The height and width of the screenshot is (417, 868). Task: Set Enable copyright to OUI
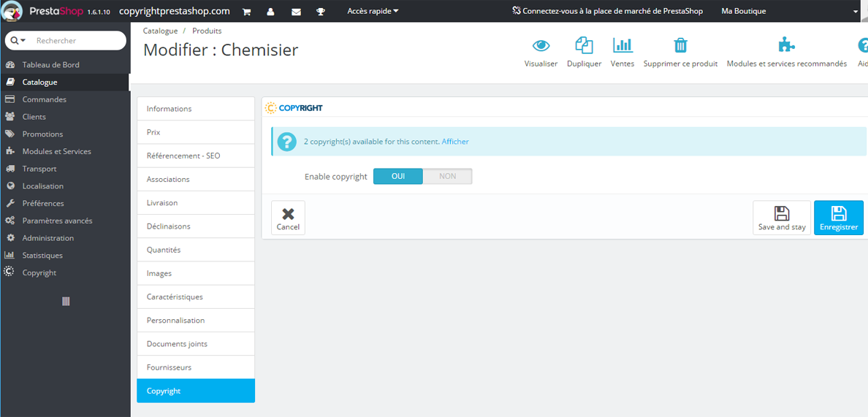(x=398, y=177)
